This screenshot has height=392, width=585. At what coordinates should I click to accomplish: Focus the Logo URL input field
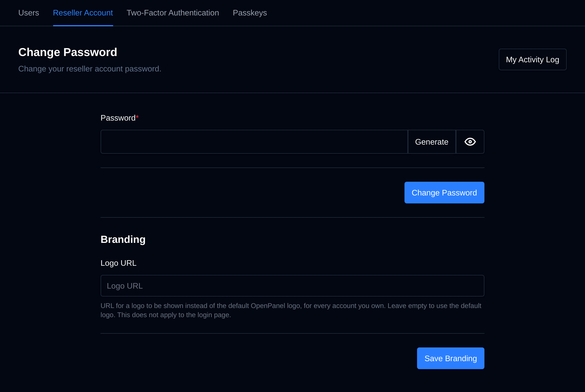(x=292, y=286)
